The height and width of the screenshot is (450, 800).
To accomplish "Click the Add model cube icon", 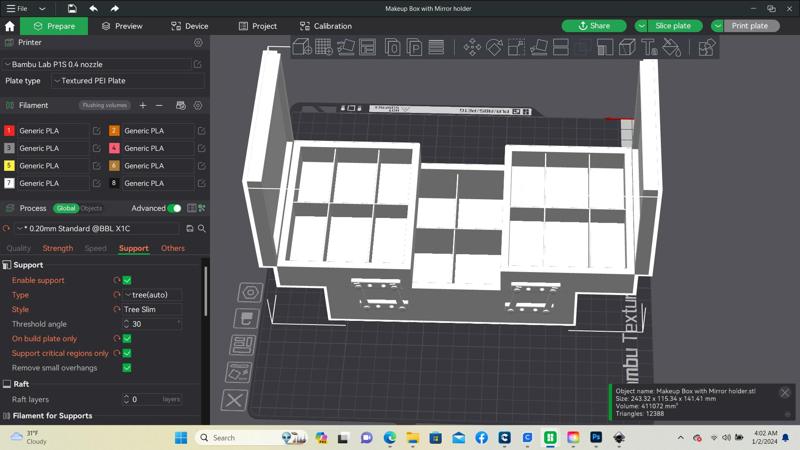I will (x=302, y=47).
